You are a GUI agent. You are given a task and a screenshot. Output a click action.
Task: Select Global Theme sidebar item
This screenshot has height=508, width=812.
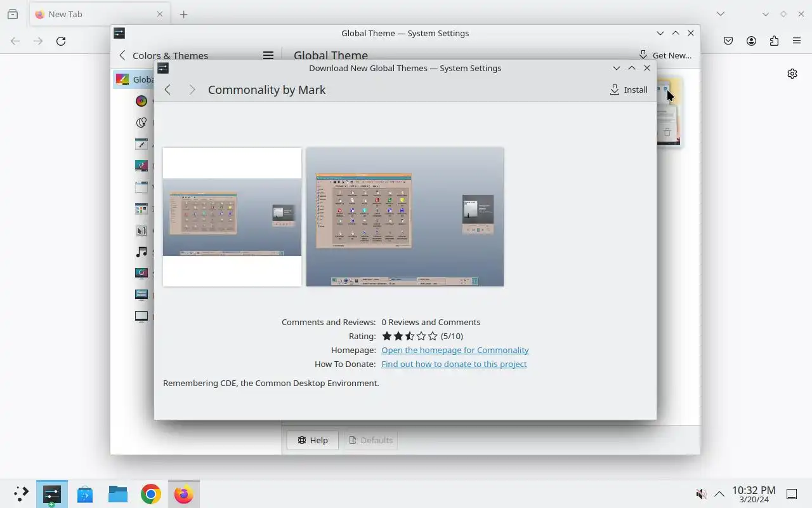134,79
